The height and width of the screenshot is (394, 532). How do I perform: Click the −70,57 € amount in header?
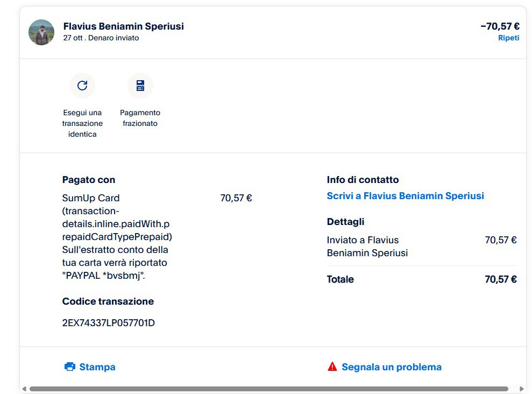coord(500,26)
